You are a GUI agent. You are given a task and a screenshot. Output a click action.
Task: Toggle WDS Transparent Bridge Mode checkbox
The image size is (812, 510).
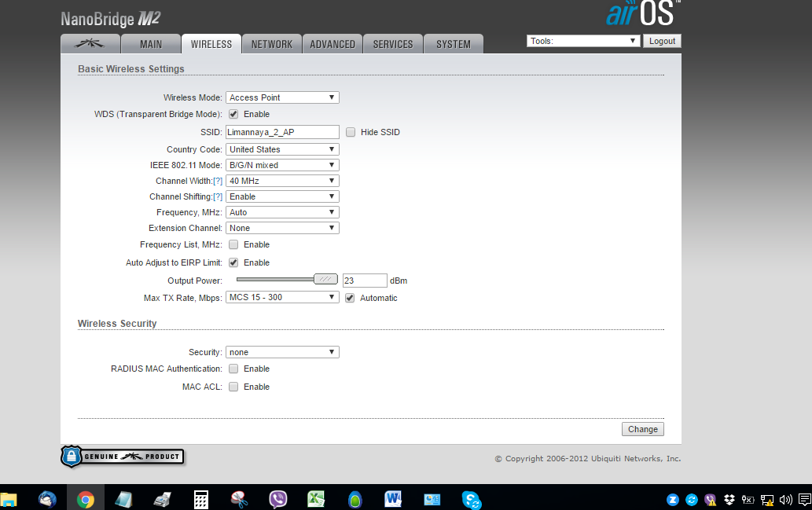(x=233, y=114)
